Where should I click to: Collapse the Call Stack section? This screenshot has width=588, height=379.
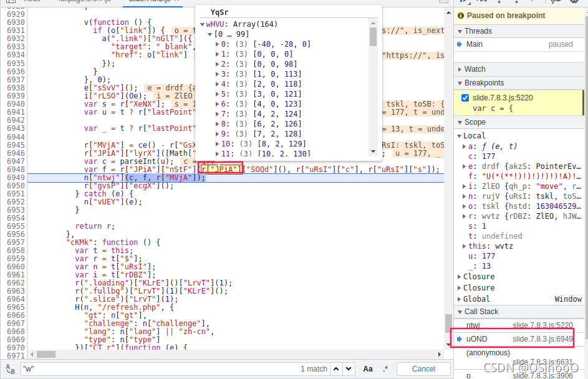point(460,312)
